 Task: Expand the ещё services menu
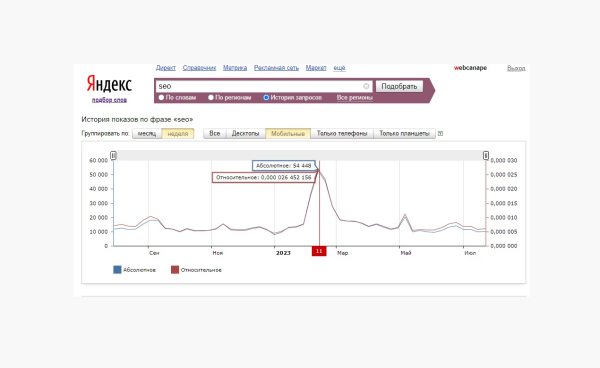tap(339, 68)
